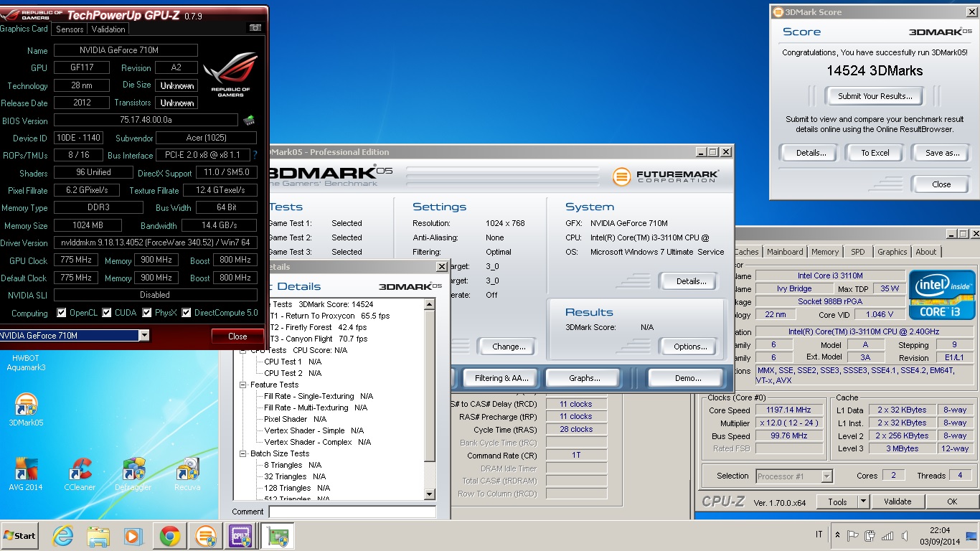Screen dimensions: 980x551
Task: Open the Defraggler desktop shortcut
Action: click(133, 474)
